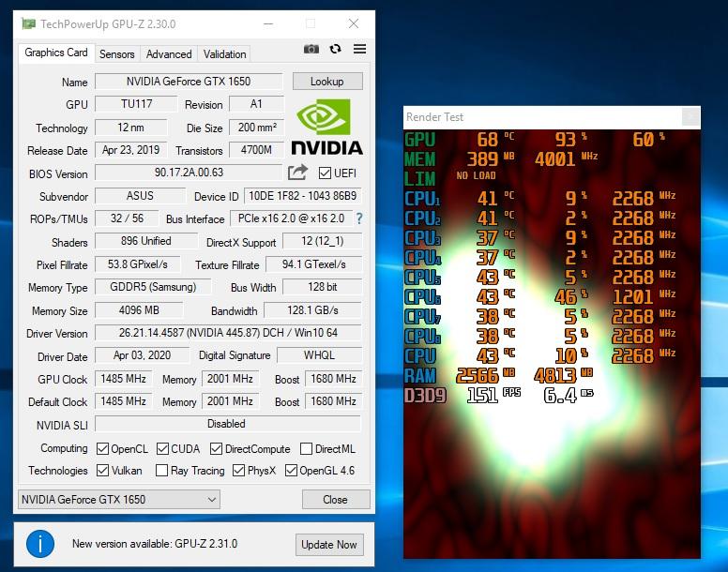
Task: Click the Memory field in the Default Clock row
Action: click(x=230, y=400)
